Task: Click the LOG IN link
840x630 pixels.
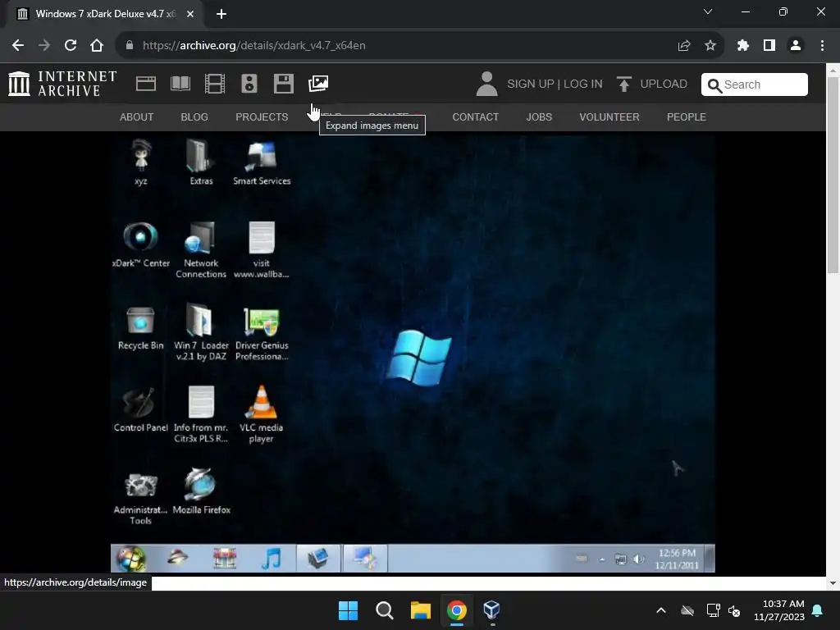Action: tap(583, 84)
